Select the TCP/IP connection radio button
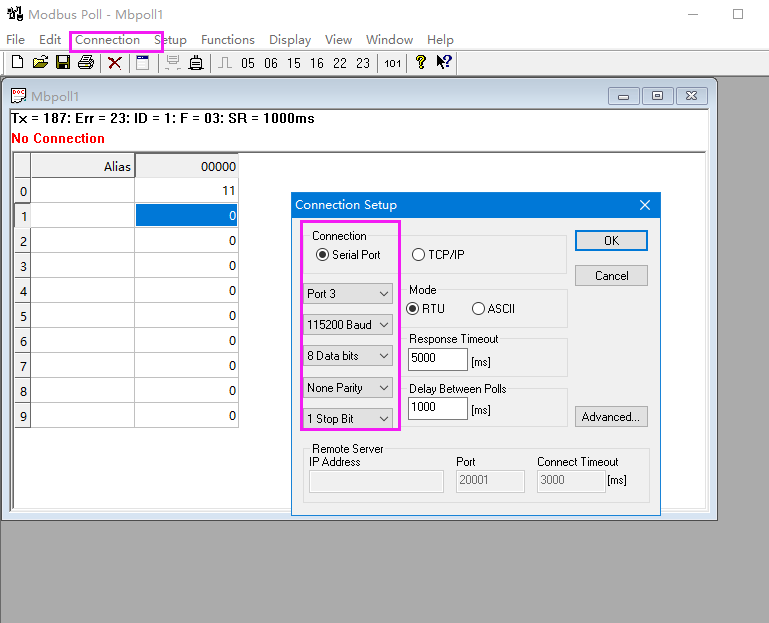The image size is (769, 623). [419, 255]
